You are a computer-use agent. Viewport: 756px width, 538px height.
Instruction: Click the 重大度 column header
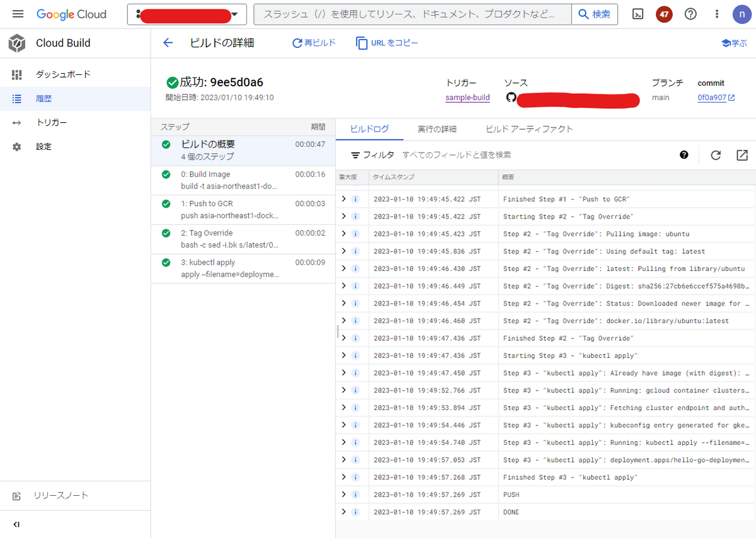point(349,177)
